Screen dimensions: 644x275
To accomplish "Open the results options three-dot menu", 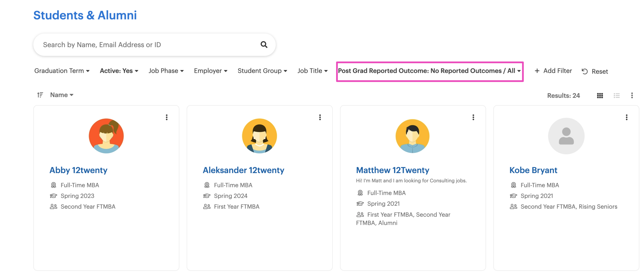I will click(632, 95).
